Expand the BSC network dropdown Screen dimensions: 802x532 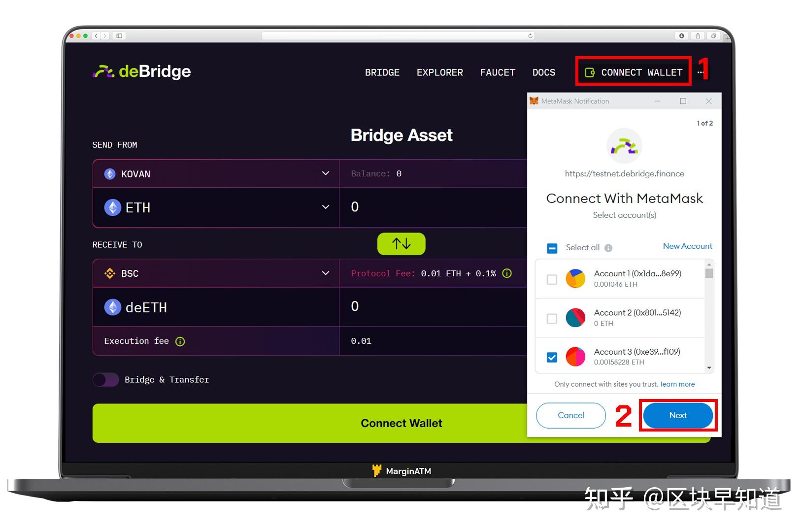point(216,273)
